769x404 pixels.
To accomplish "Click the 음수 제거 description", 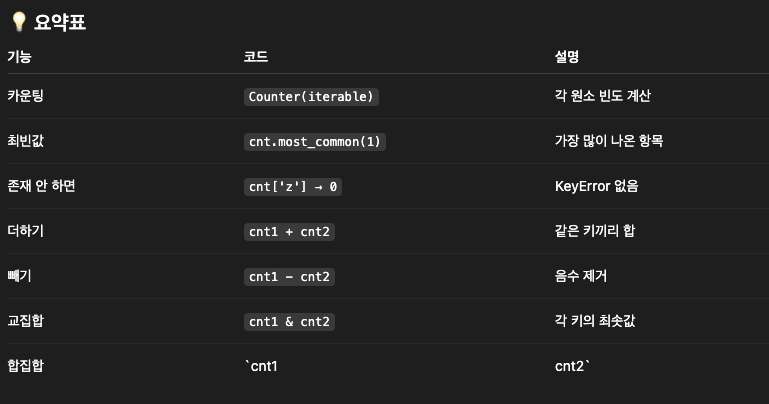I will [581, 276].
